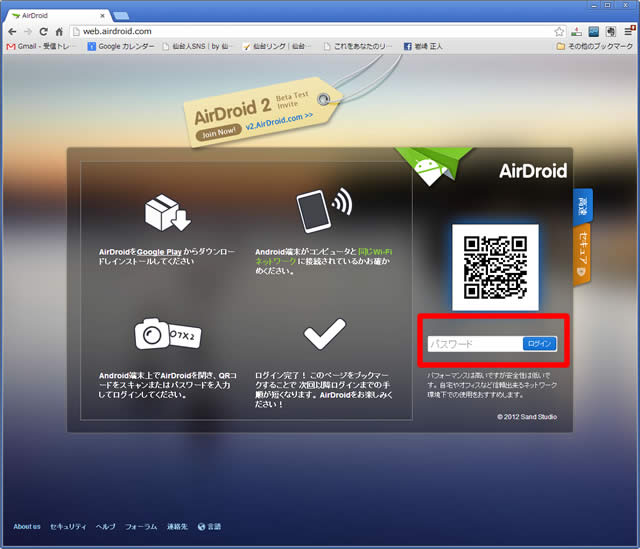Focus the web.airdroid.com address bar
Viewport: 640px width, 549px height.
click(312, 31)
